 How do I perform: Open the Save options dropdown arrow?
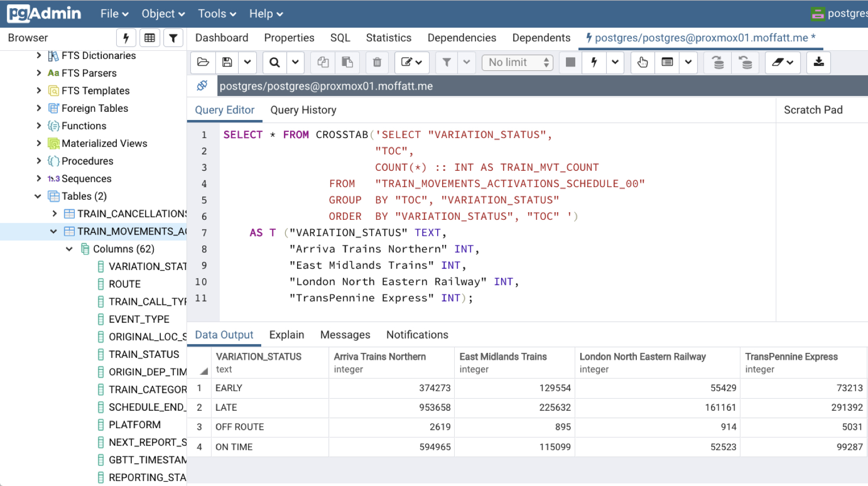tap(248, 62)
